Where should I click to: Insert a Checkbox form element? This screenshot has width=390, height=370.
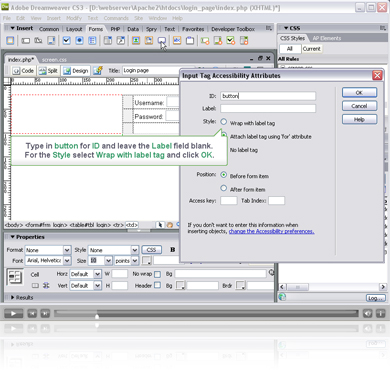click(x=67, y=41)
